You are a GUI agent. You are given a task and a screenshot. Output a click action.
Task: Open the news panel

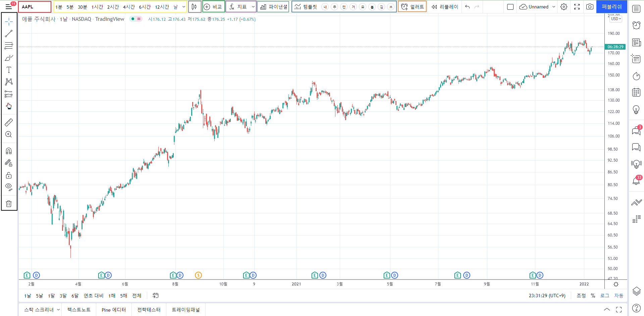point(636,42)
